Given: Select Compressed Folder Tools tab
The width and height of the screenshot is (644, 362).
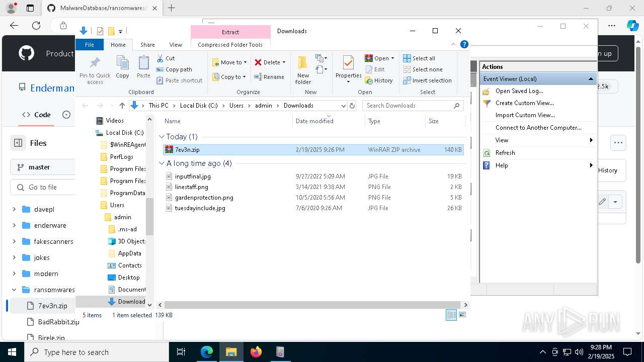Looking at the screenshot, I should (230, 45).
